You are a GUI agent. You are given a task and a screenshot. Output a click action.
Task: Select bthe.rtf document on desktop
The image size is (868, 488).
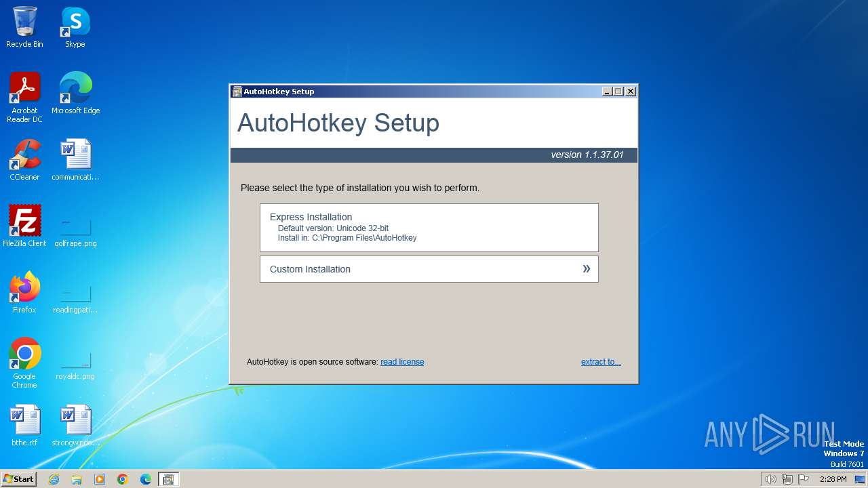pyautogui.click(x=24, y=426)
